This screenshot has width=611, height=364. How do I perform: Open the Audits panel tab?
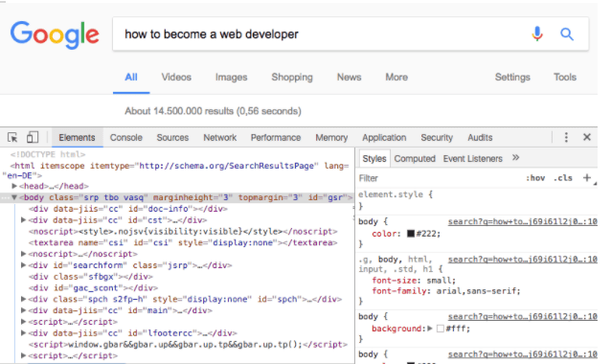(480, 138)
